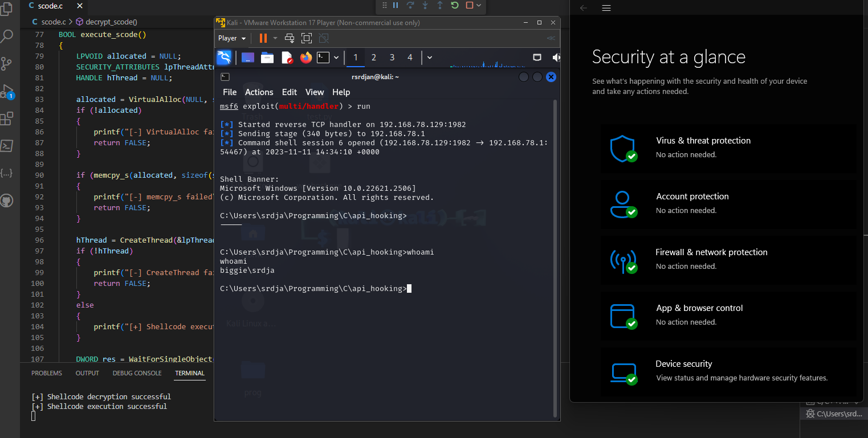Image resolution: width=868 pixels, height=438 pixels.
Task: Open VS Code Run and Debug view
Action: (x=7, y=91)
